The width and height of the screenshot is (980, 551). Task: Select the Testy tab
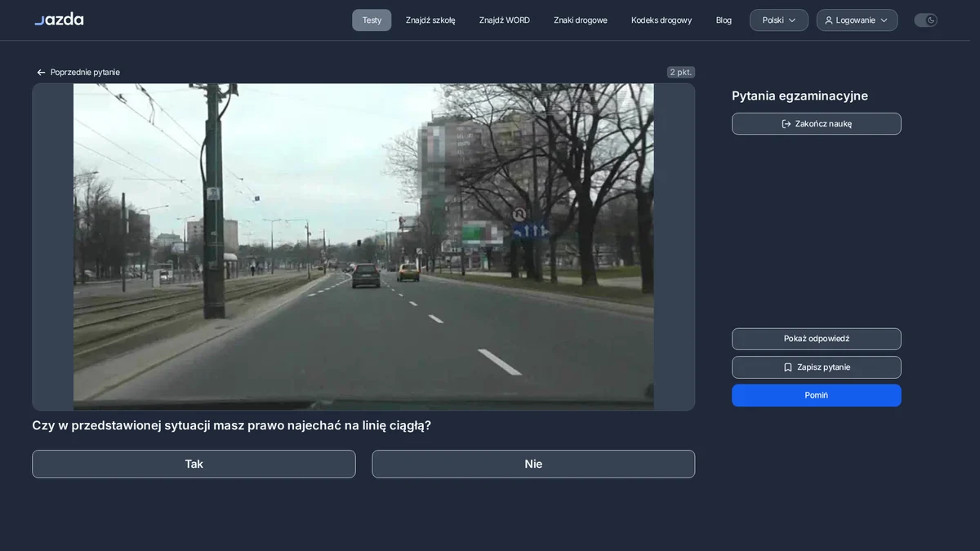point(372,20)
